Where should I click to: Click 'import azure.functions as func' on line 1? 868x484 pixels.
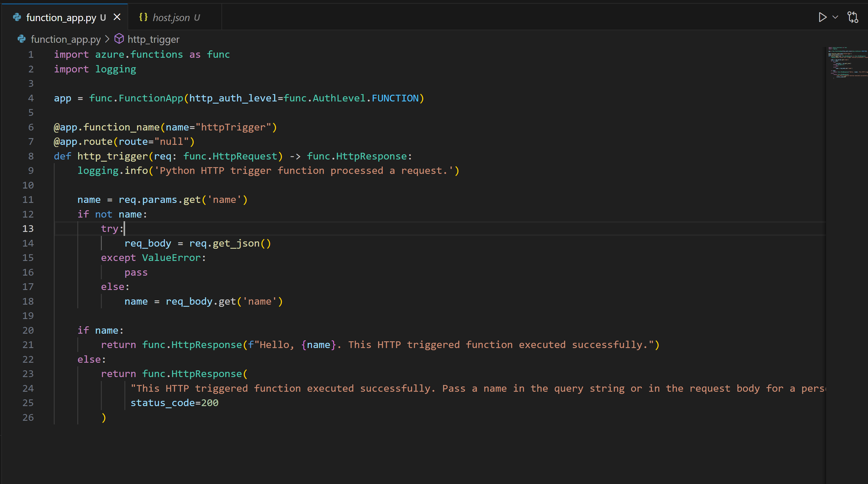[x=142, y=54]
